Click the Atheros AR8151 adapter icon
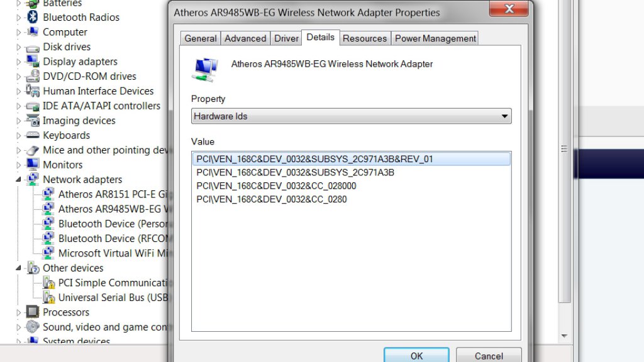The width and height of the screenshot is (644, 362). 48,194
